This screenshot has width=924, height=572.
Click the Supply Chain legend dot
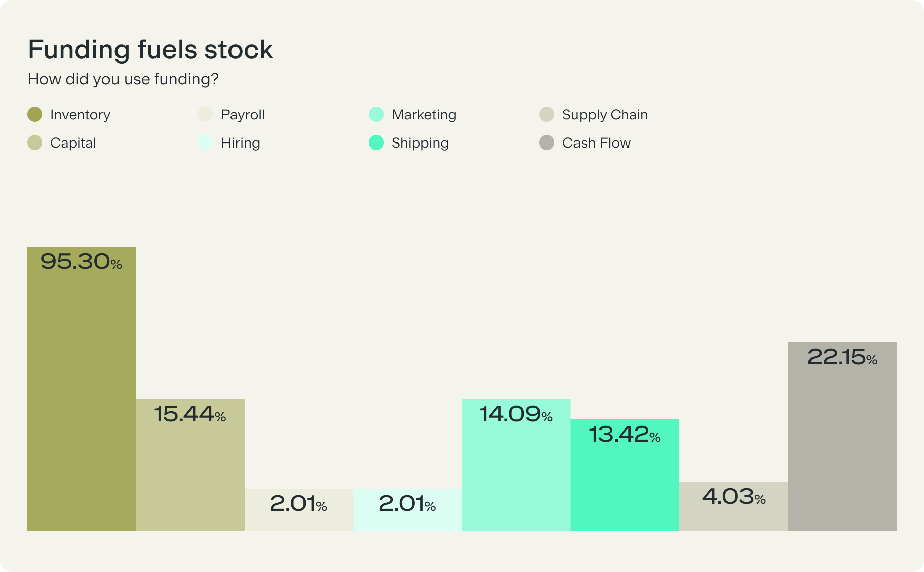point(547,115)
